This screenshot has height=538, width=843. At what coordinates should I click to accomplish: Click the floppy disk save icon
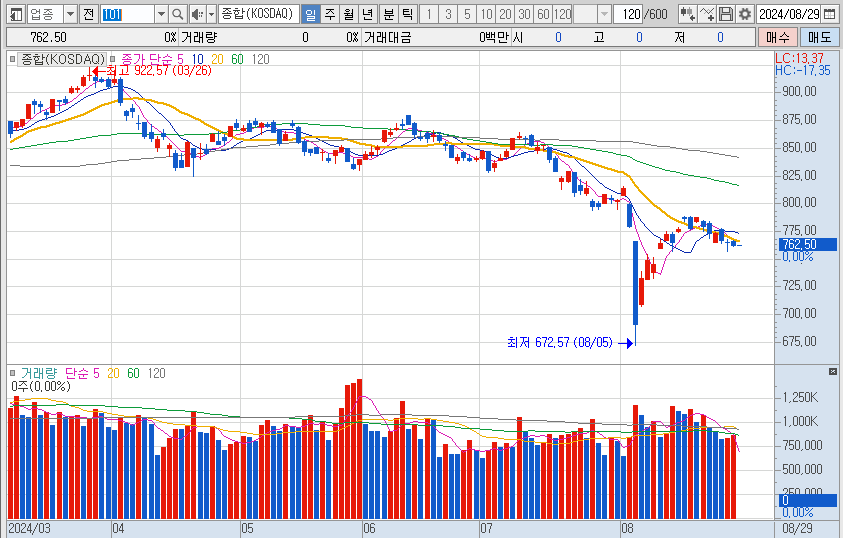tap(726, 14)
